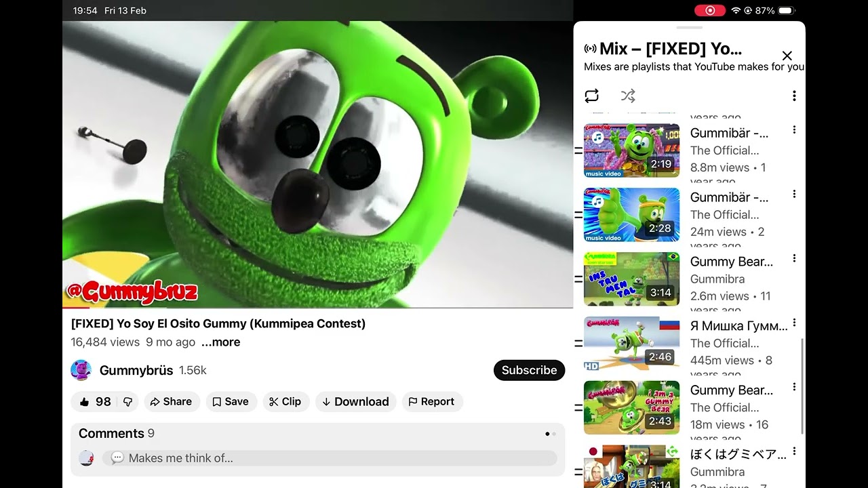The width and height of the screenshot is (868, 488).
Task: Save the video to a playlist
Action: (231, 402)
